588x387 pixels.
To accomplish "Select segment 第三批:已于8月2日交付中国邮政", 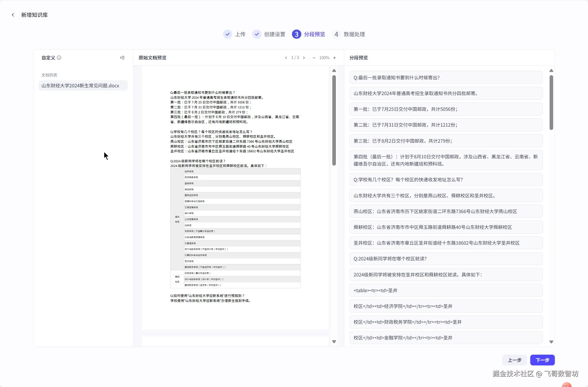I will tap(446, 141).
